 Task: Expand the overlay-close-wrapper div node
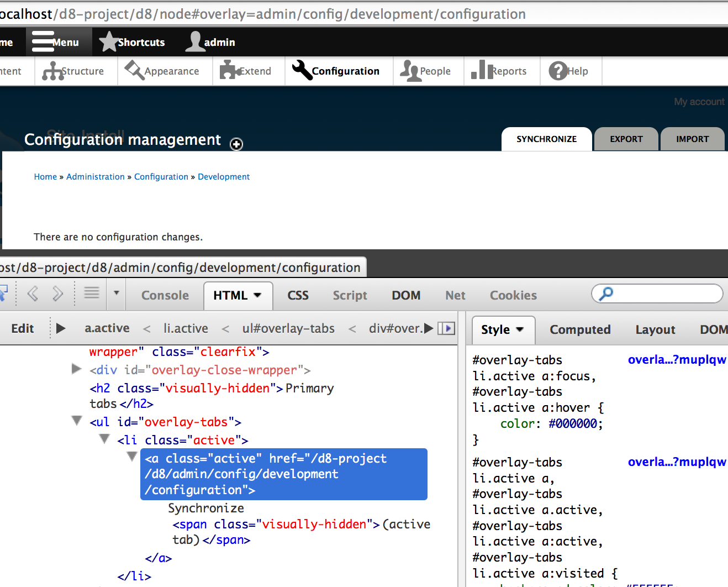[77, 369]
